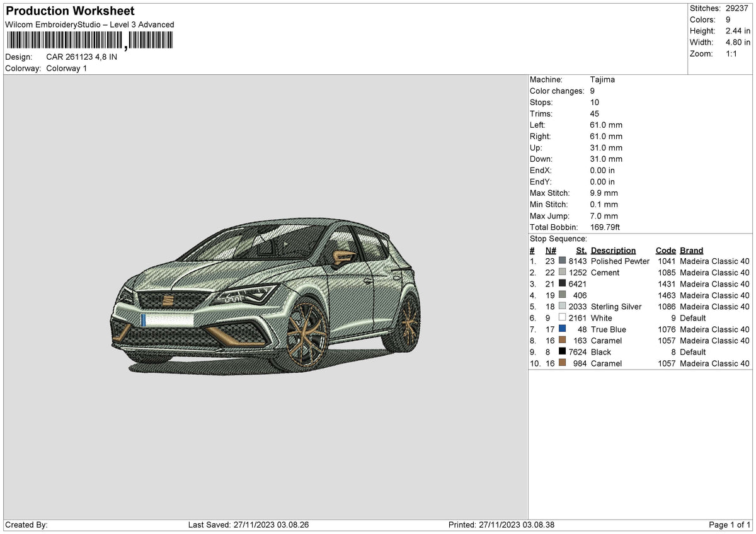This screenshot has width=756, height=534.
Task: Click the "Down:" label
Action: (x=541, y=159)
